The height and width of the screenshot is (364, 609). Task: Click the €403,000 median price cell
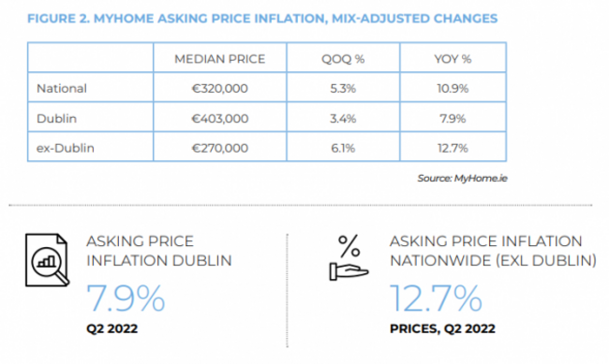click(220, 118)
